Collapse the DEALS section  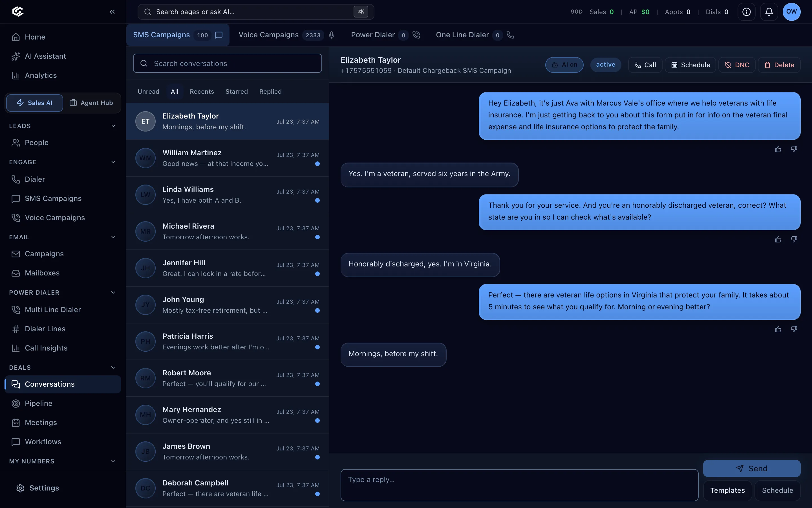(113, 367)
